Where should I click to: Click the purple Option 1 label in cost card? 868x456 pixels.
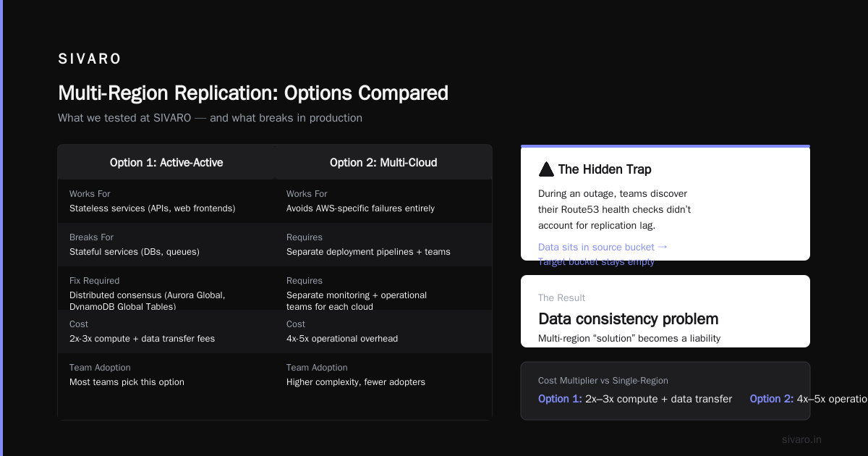(x=560, y=399)
